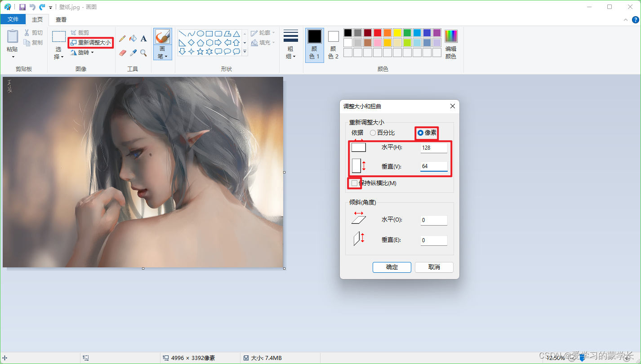Pick the red color swatch
Screen dimensions: 641x364
[378, 33]
